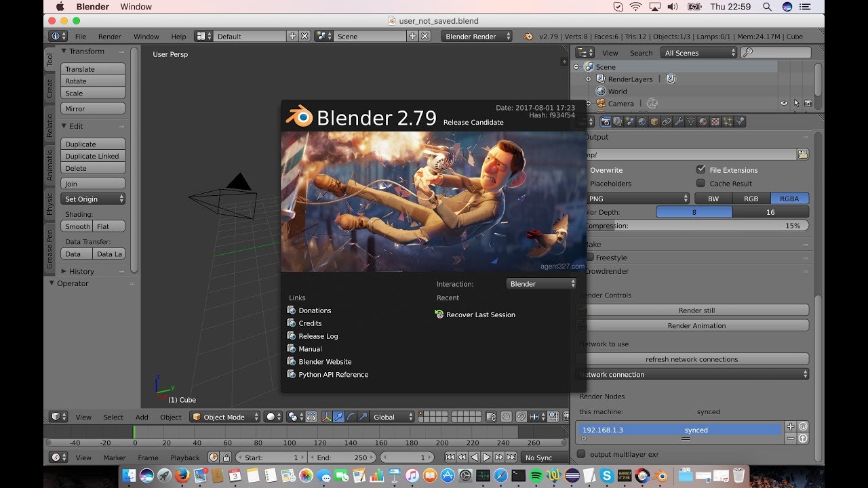Enable the Freestyle checkbox
The height and width of the screenshot is (488, 868).
[x=590, y=258]
